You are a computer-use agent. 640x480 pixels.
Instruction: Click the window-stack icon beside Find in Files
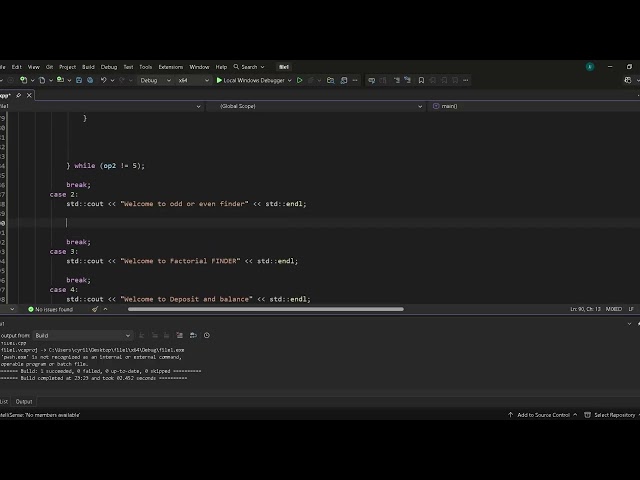coord(344,80)
